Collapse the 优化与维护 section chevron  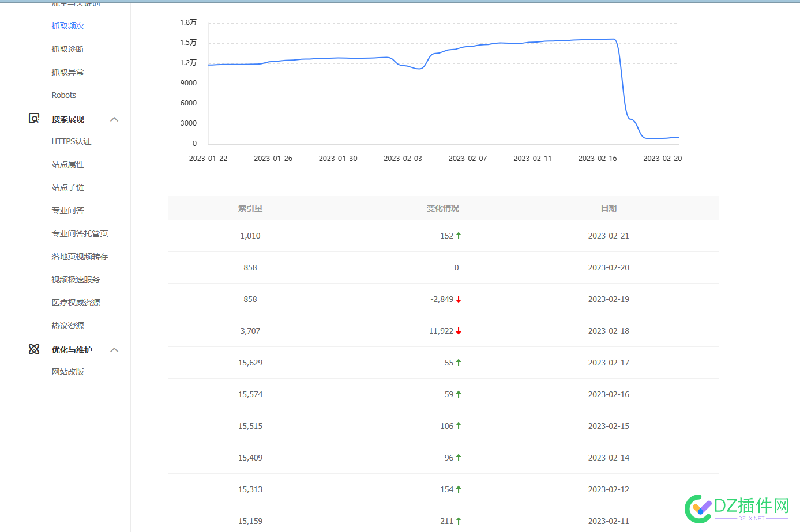coord(114,350)
